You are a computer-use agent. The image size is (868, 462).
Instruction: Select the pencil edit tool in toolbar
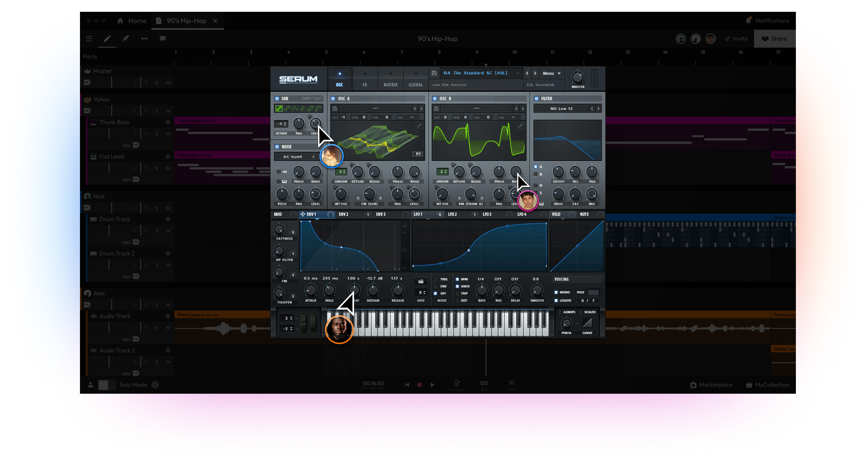pyautogui.click(x=107, y=39)
